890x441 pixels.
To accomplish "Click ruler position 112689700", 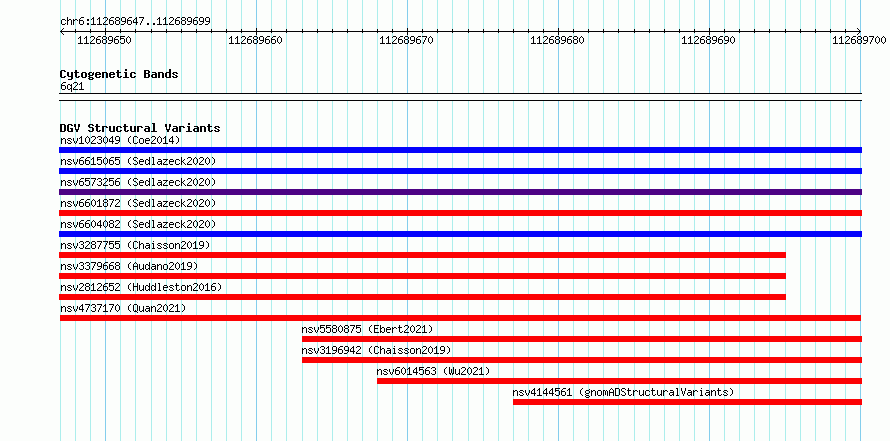I will point(859,40).
